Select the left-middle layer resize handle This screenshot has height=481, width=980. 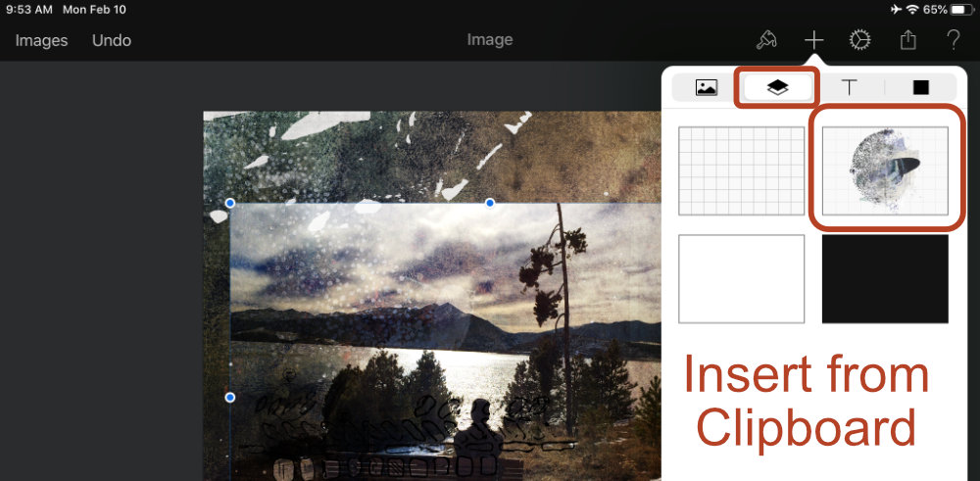[230, 398]
